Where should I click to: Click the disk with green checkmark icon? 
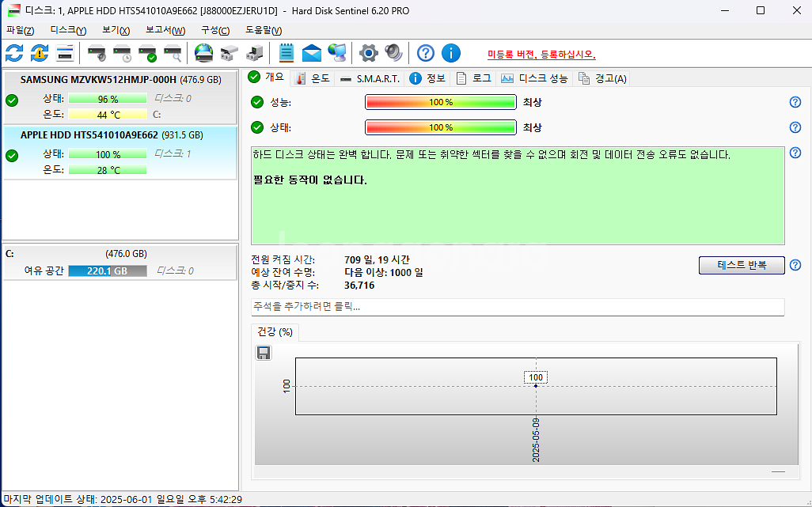[x=147, y=53]
